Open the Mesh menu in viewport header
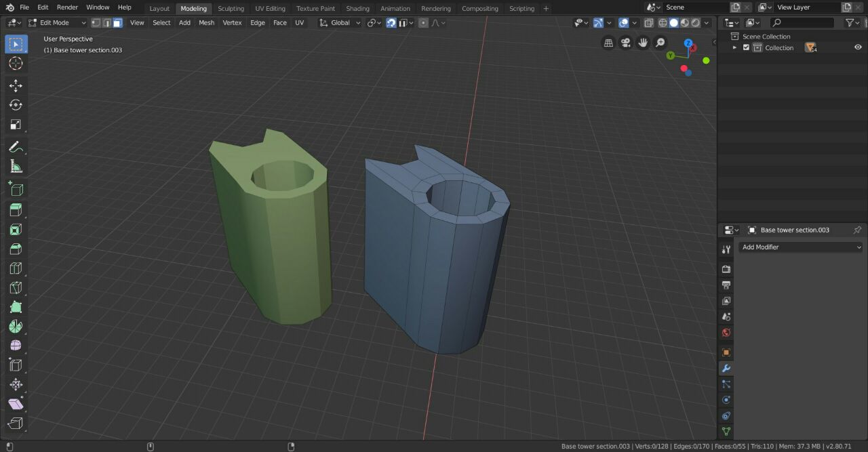 [x=206, y=22]
